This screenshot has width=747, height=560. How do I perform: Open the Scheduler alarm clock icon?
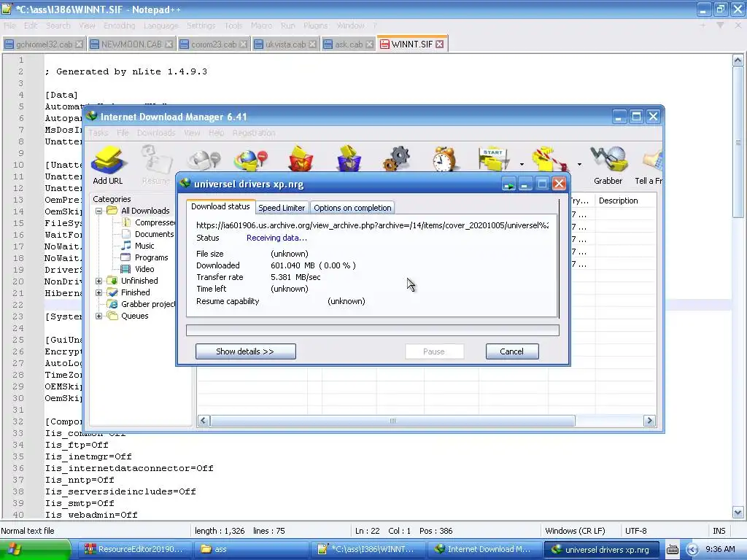click(x=444, y=158)
